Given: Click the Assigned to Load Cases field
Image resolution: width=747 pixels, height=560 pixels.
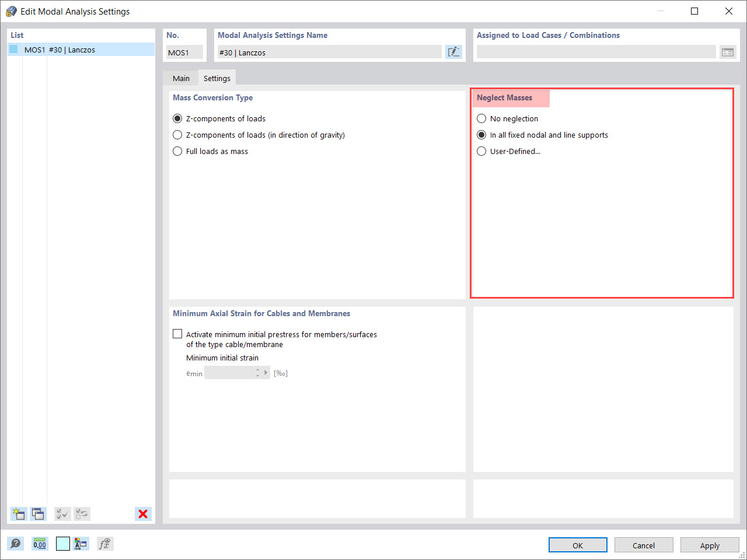Looking at the screenshot, I should point(596,52).
